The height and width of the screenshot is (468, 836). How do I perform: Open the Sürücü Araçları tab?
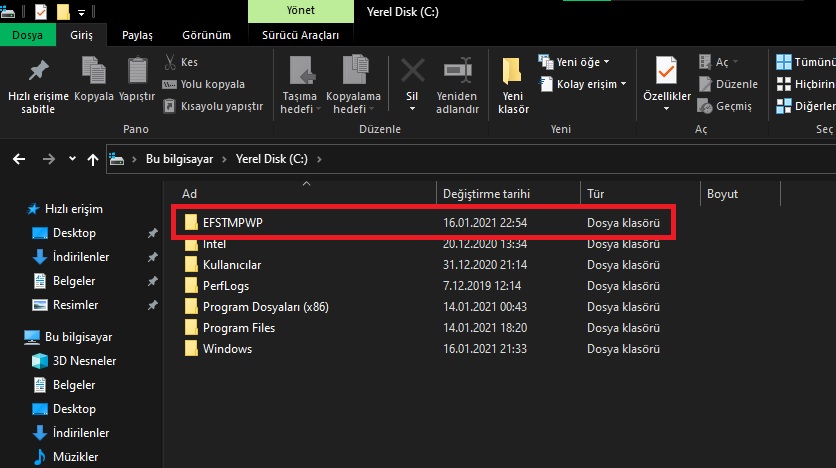coord(300,35)
